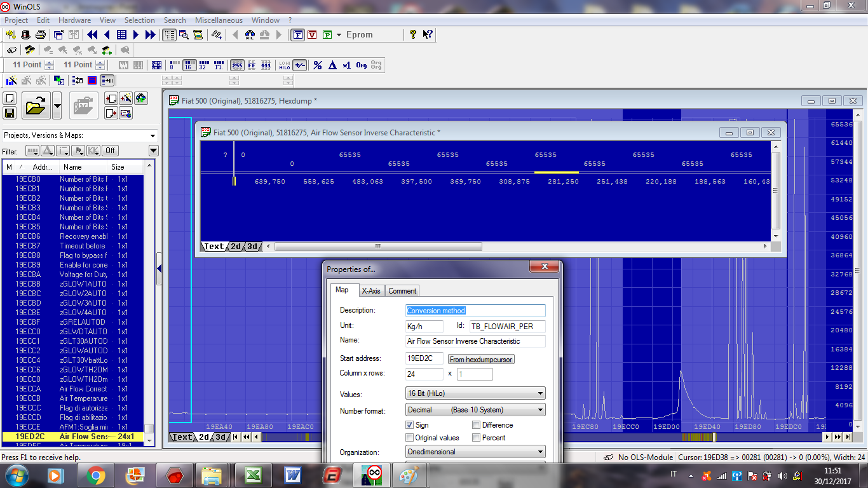This screenshot has height=488, width=868.
Task: Click the 32 bit display icon
Action: pyautogui.click(x=203, y=65)
